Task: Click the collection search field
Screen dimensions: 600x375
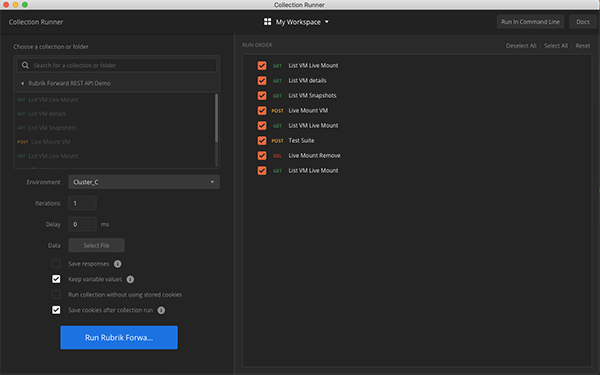Action: coord(117,65)
